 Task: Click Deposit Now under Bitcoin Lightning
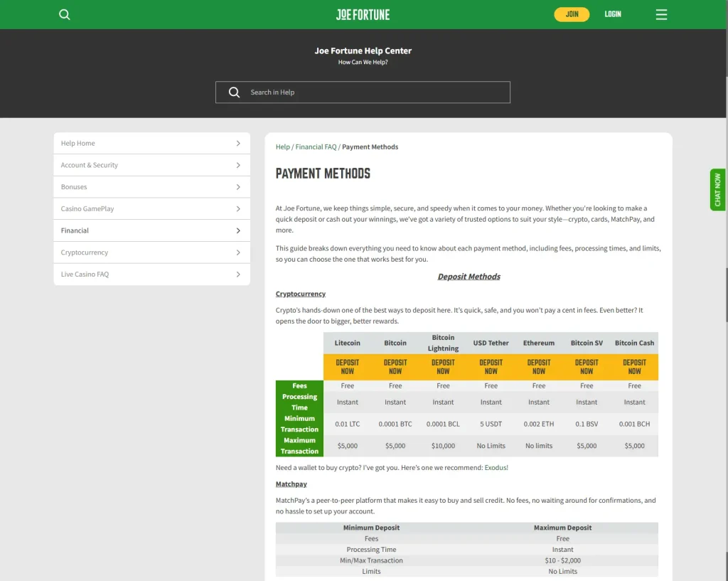coord(443,367)
